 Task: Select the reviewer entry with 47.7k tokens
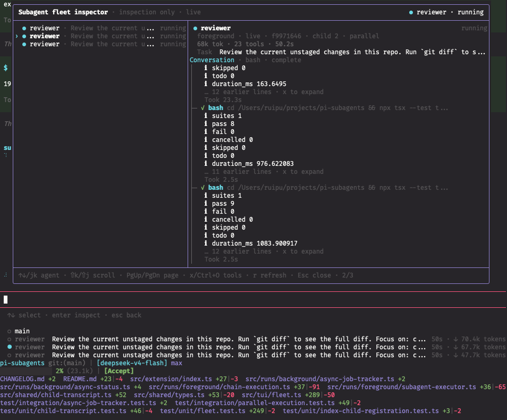click(x=256, y=355)
